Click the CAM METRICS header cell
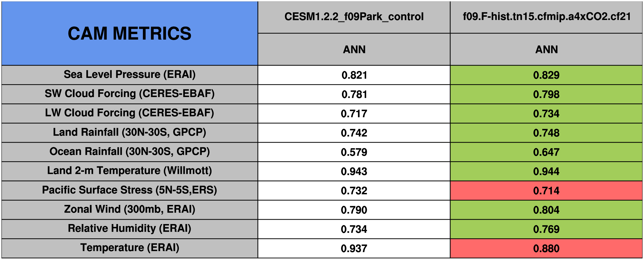The height and width of the screenshot is (260, 644). click(x=130, y=33)
